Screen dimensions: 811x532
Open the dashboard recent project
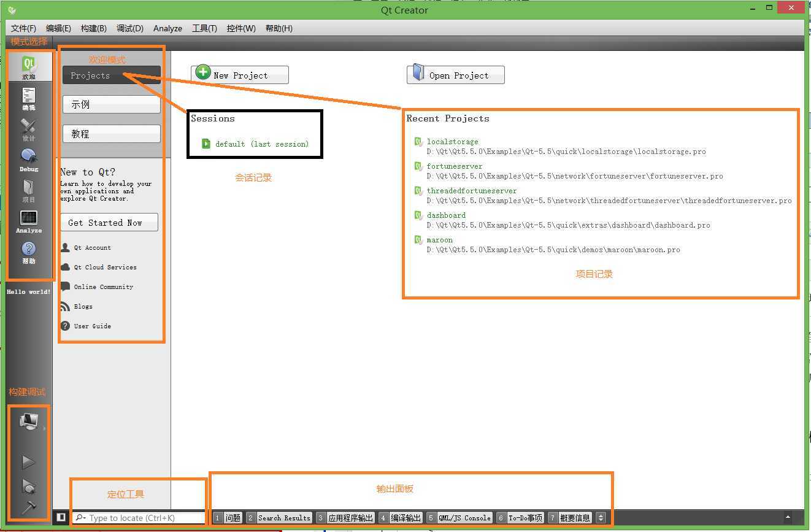pos(446,215)
